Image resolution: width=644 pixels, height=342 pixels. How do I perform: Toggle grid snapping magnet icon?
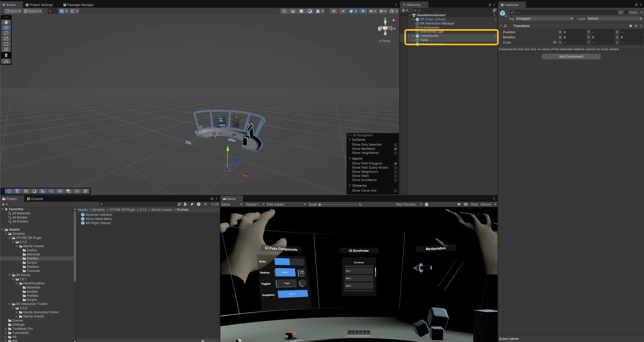pos(72,11)
